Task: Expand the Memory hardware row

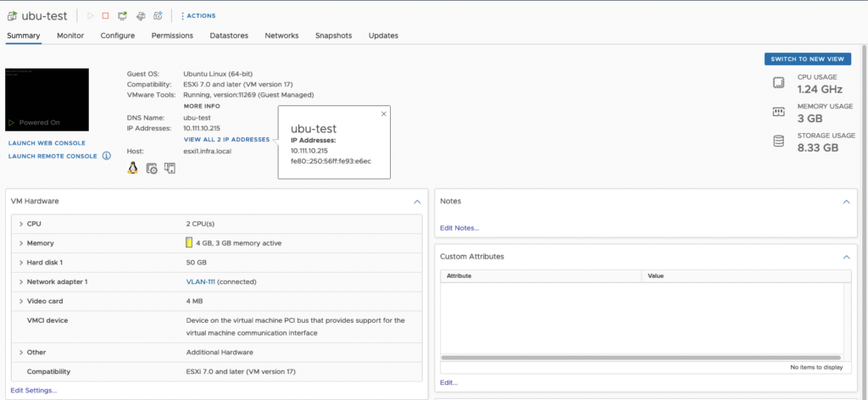Action: click(x=20, y=243)
